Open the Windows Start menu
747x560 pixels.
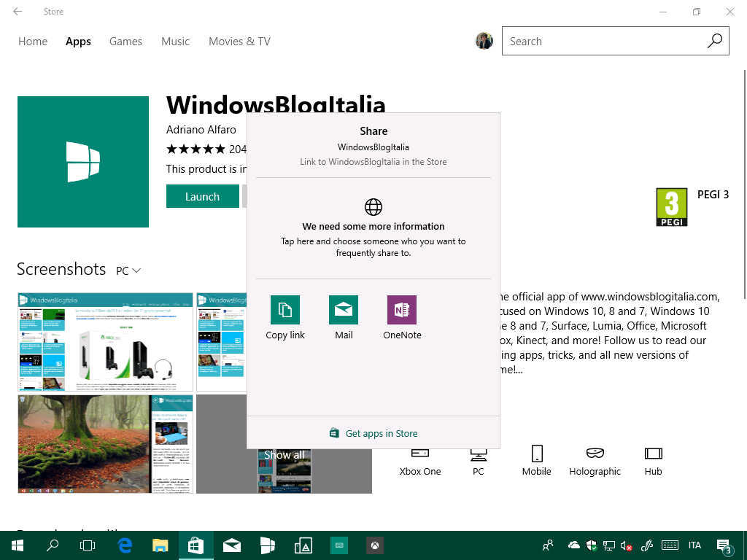(x=18, y=545)
